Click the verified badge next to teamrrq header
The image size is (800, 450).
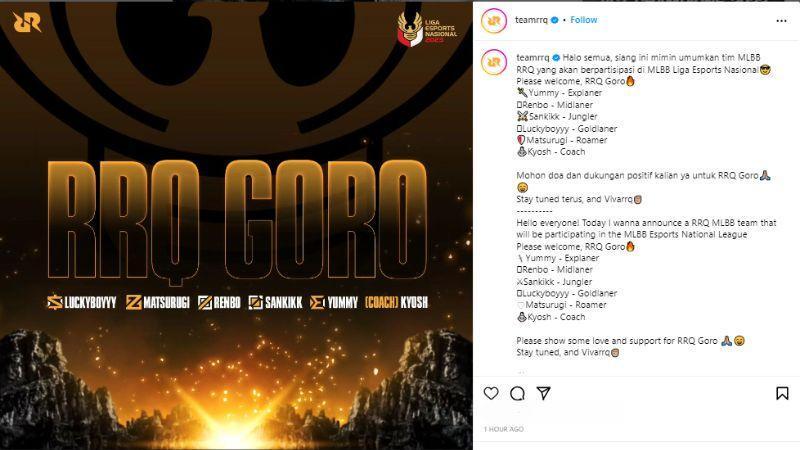coord(556,20)
